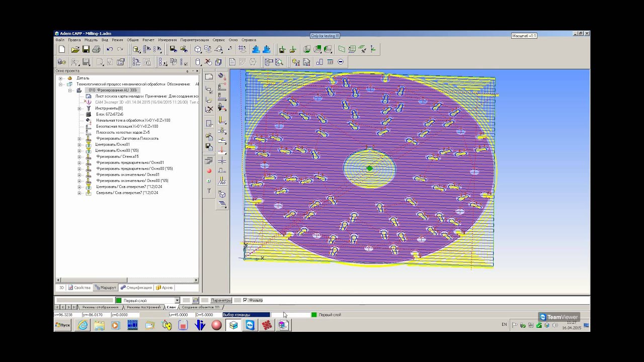644x362 pixels.
Task: Switch to the Маршрут tab
Action: point(105,288)
